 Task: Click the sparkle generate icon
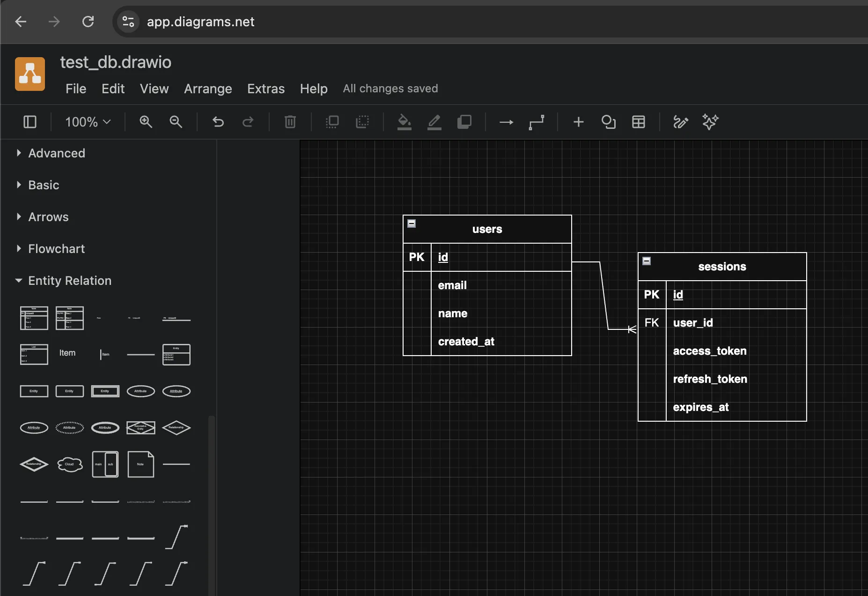[x=711, y=122]
